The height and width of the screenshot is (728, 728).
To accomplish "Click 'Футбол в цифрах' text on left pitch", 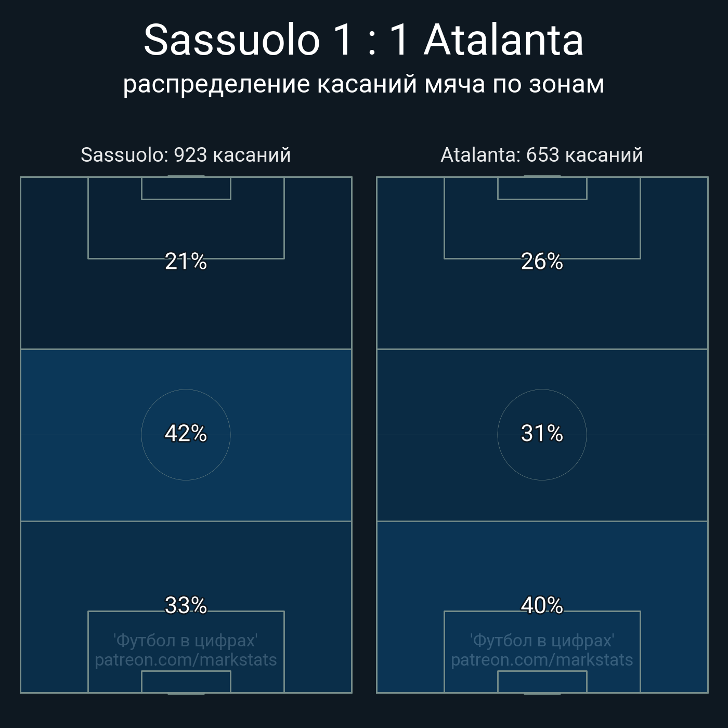I will click(x=186, y=640).
